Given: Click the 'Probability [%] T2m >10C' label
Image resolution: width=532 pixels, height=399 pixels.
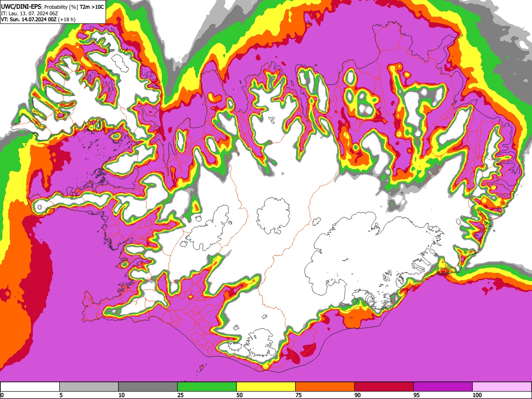Looking at the screenshot, I should coord(73,7).
